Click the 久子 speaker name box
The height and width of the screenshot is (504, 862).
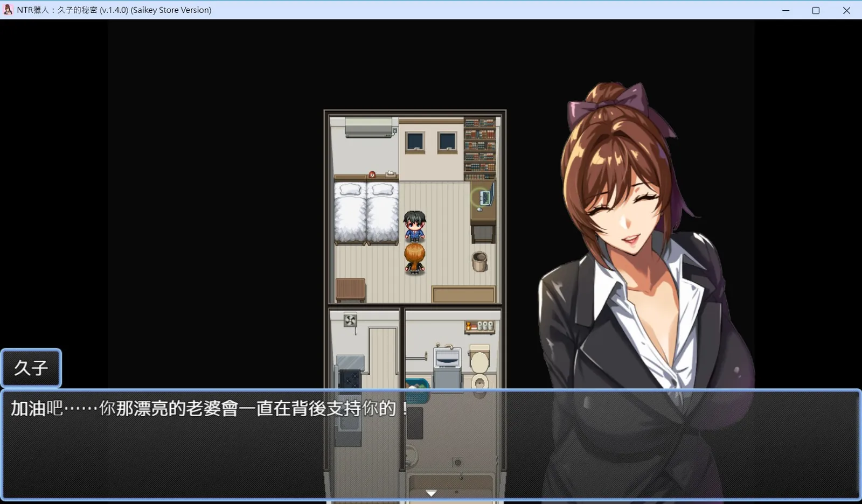[x=31, y=368]
